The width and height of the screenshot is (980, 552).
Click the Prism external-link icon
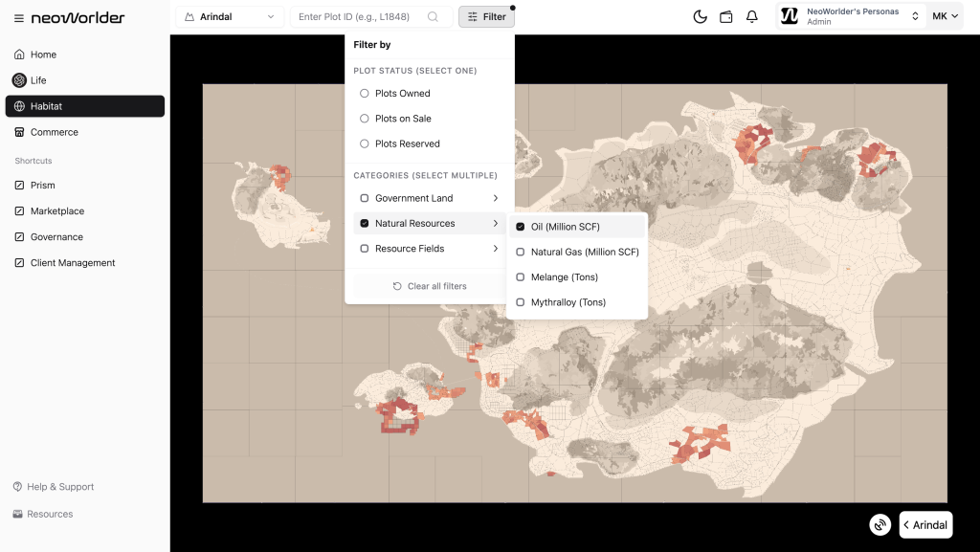(19, 185)
